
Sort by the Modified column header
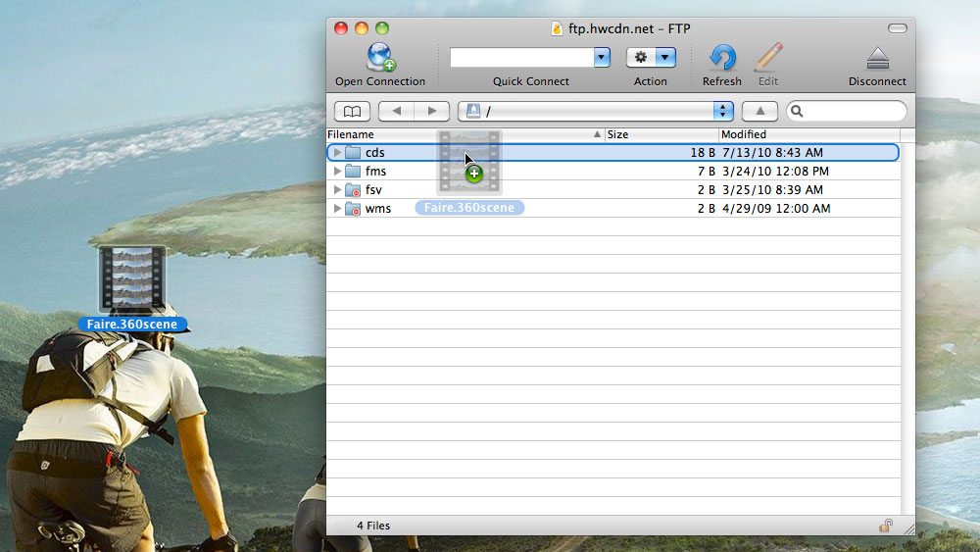coord(809,134)
